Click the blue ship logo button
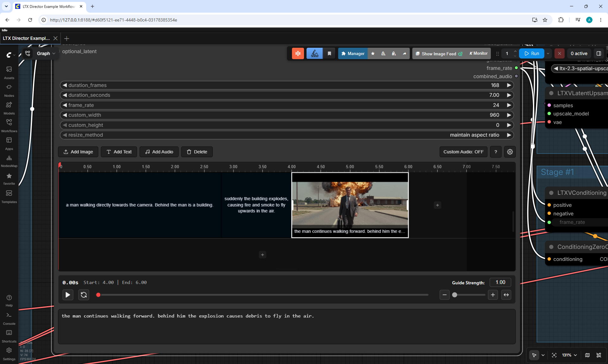Viewport: 608px width, 364px height. pos(314,53)
